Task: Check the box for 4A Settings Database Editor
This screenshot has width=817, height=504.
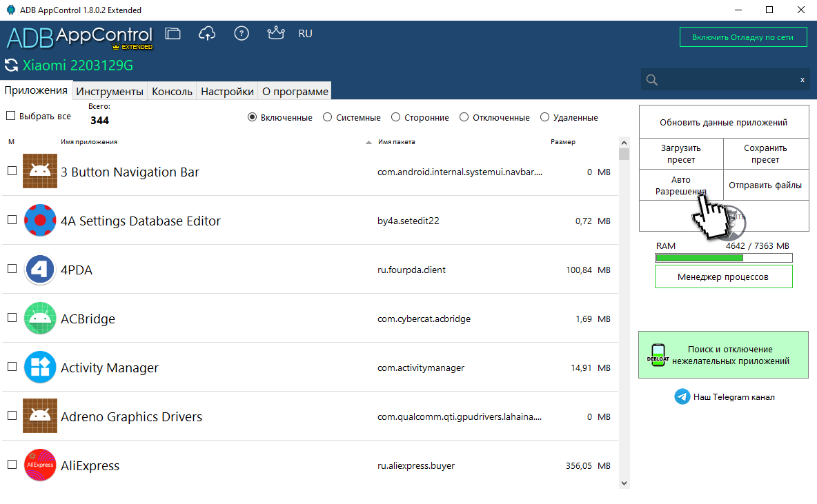Action: [12, 220]
